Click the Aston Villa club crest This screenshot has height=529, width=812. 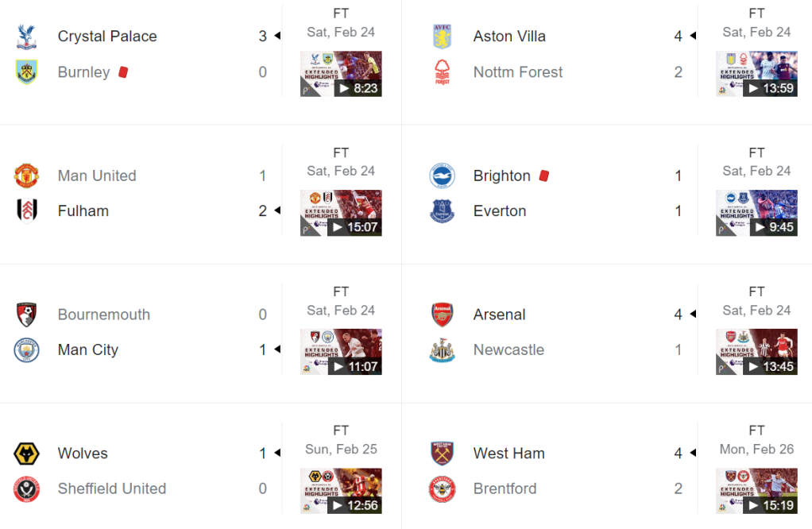[x=442, y=37]
